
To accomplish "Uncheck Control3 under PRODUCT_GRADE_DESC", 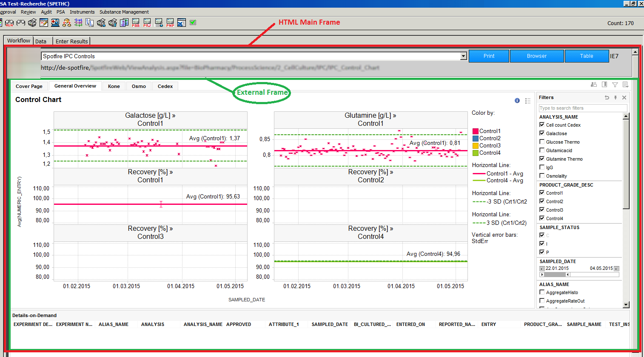I will tap(543, 210).
